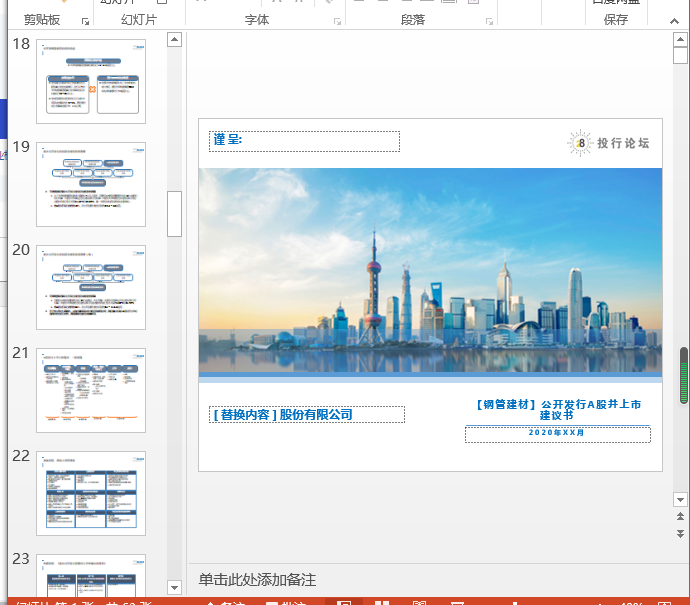Viewport: 690px width, 605px height.
Task: Open the 段落 group dialog launcher
Action: click(489, 21)
